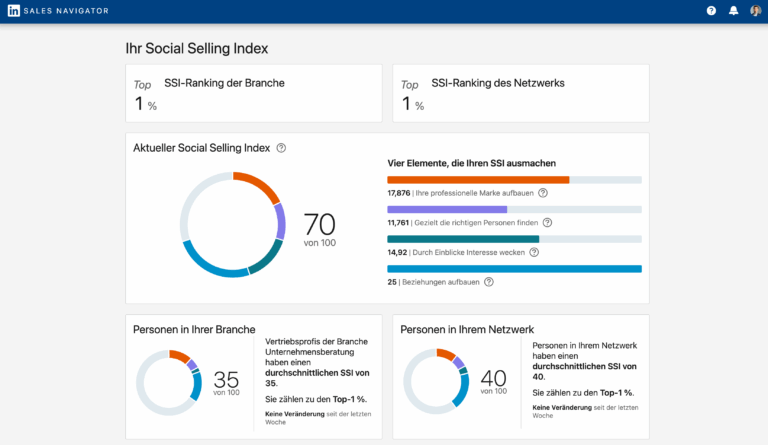The height and width of the screenshot is (445, 768).
Task: Click help icon for Gezielt die richtigen Personen finden
Action: click(x=547, y=223)
